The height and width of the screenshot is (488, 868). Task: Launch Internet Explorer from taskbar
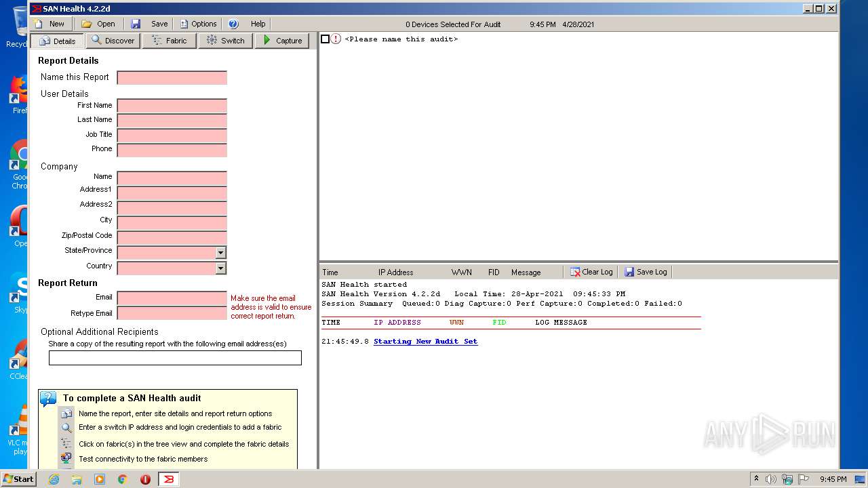pyautogui.click(x=54, y=479)
